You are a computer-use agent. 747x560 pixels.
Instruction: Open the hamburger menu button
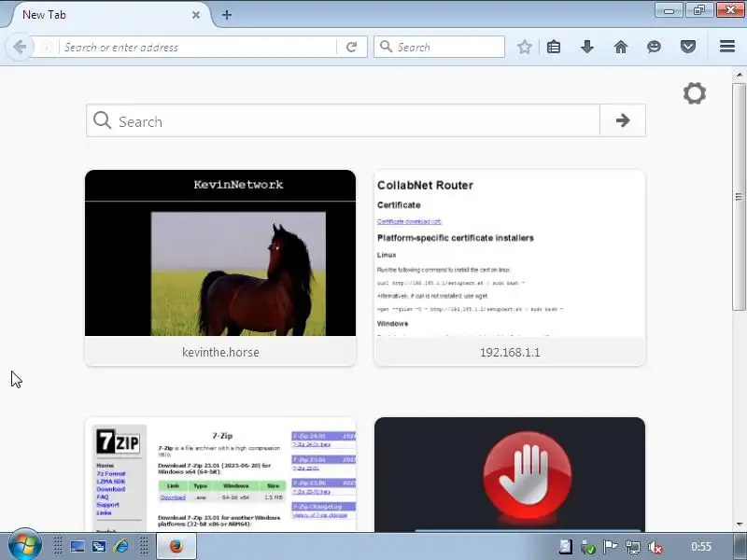click(727, 46)
